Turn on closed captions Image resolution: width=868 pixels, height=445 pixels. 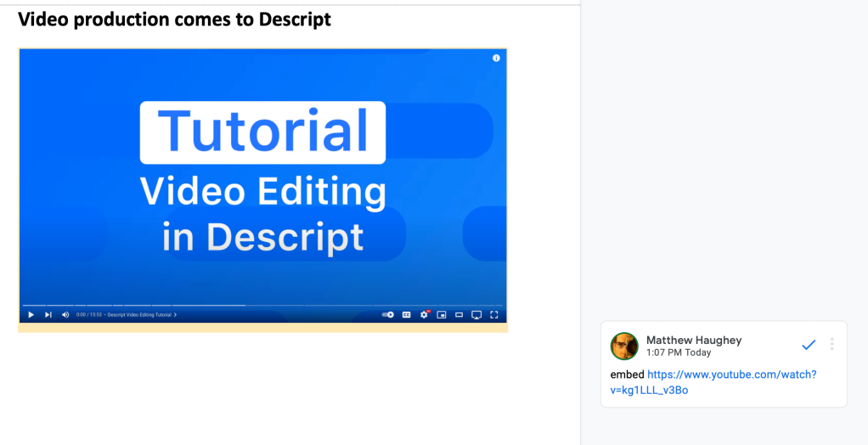coord(406,314)
